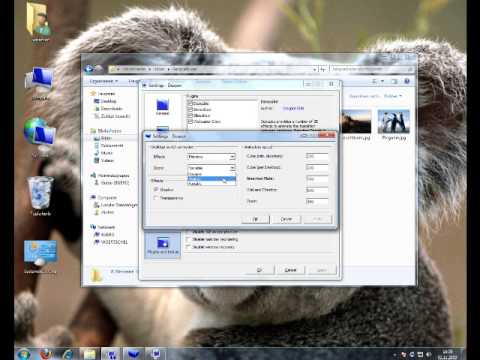This screenshot has height=360, width=480.
Task: Open the Effects combo box
Action: pos(211,157)
